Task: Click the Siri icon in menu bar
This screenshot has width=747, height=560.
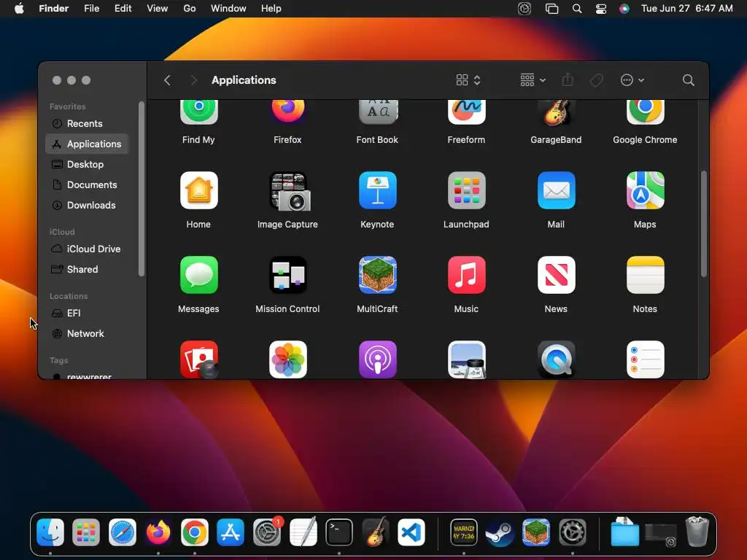Action: click(624, 9)
